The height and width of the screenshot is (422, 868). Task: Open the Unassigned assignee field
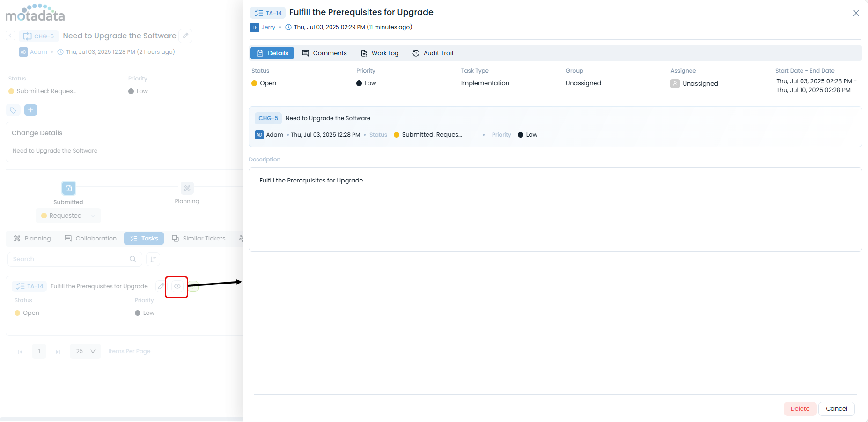point(700,84)
